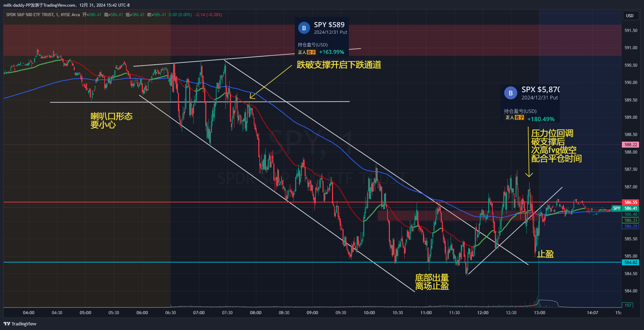Click the blue B badge on SPX $5,870 card
This screenshot has height=330, width=644.
(510, 93)
